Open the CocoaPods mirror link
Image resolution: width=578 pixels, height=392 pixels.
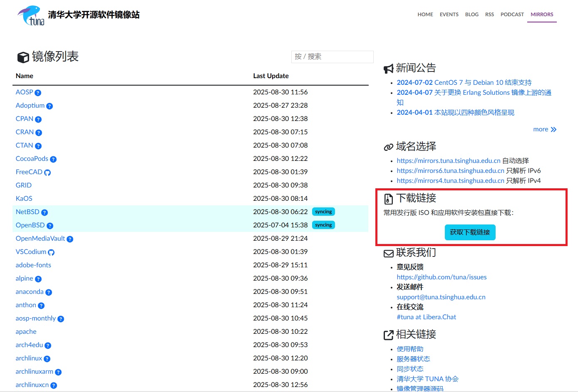32,159
